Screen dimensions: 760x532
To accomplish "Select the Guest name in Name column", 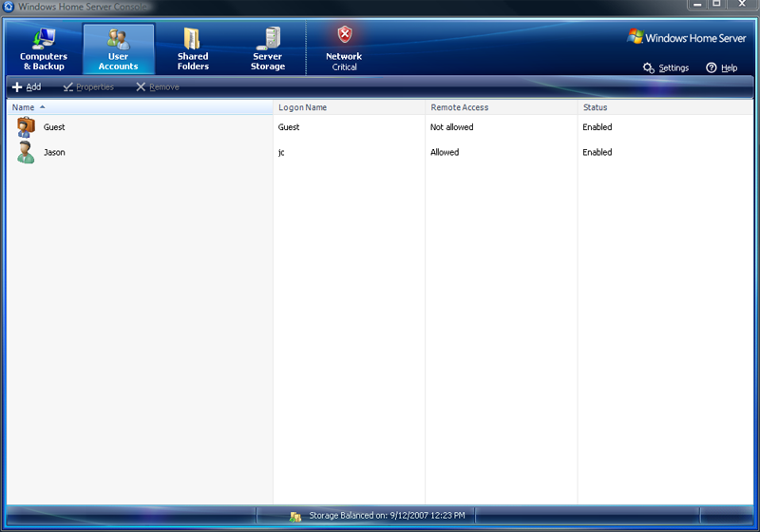I will pyautogui.click(x=54, y=127).
